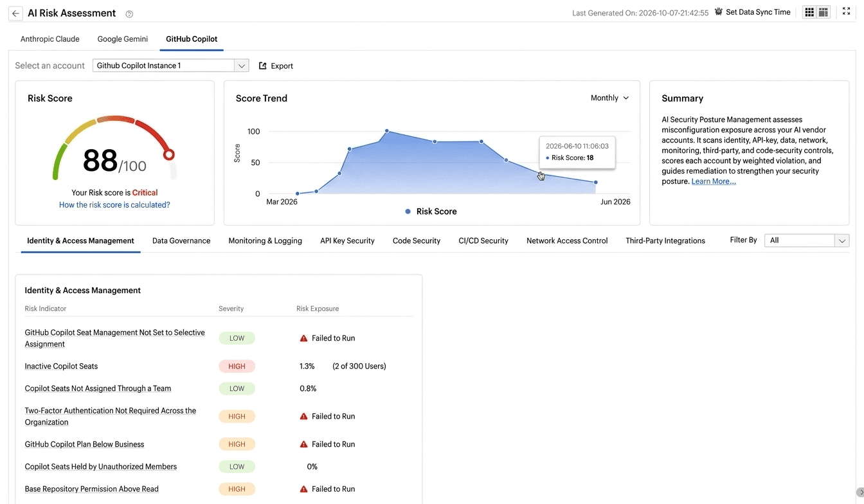Click the chart peak data point at 100
This screenshot has height=504, width=864.
[x=387, y=131]
